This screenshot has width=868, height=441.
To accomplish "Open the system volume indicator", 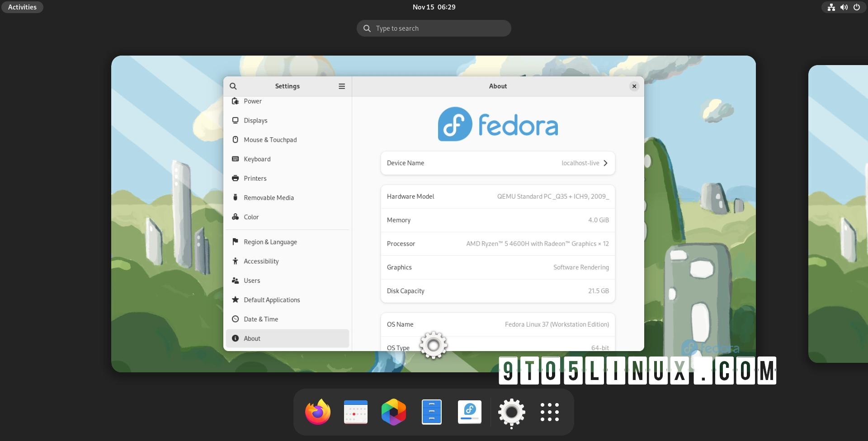I will [844, 7].
